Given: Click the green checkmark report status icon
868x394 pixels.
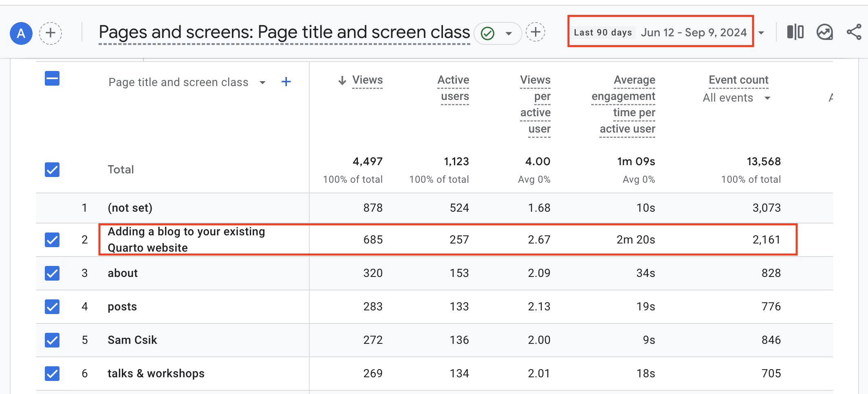Looking at the screenshot, I should [x=487, y=33].
